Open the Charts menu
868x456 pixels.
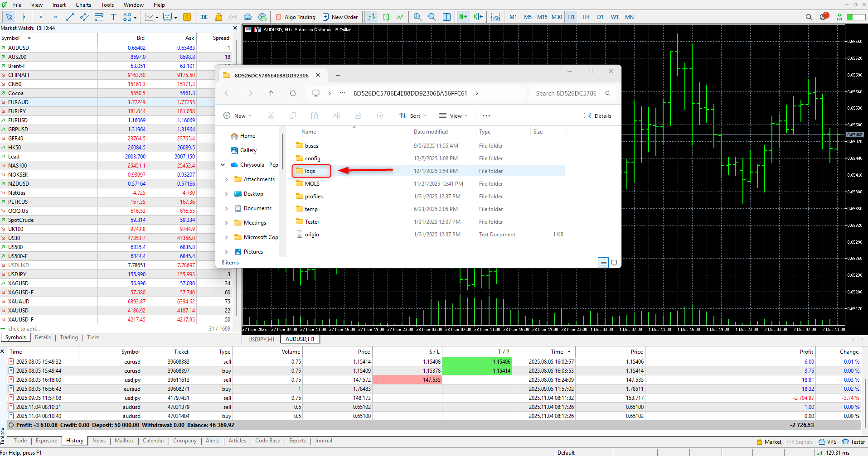[83, 5]
